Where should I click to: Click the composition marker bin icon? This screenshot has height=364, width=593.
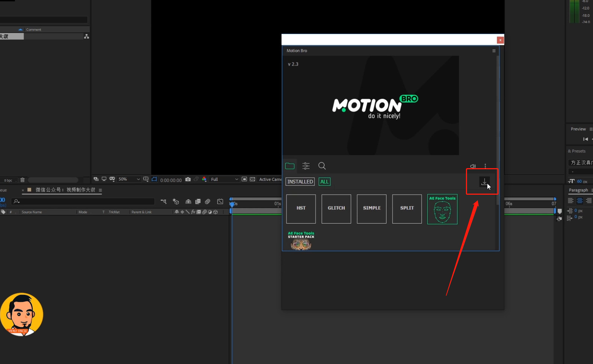pos(560,211)
